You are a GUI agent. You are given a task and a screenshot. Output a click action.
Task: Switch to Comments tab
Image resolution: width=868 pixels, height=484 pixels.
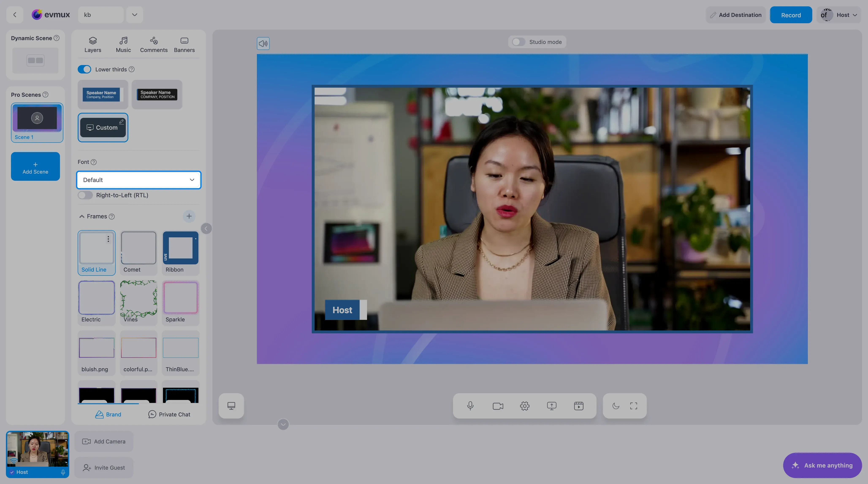[x=154, y=45]
